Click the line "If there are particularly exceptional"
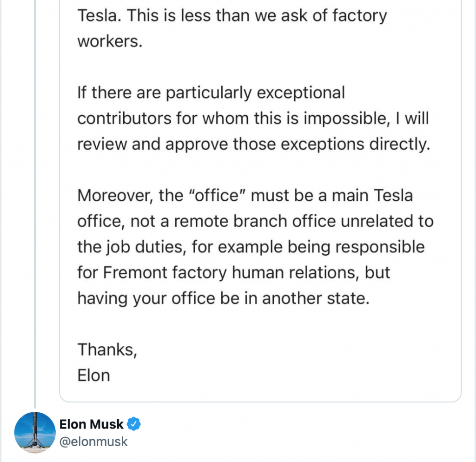Viewport: 476px width, 462px height. tap(211, 92)
